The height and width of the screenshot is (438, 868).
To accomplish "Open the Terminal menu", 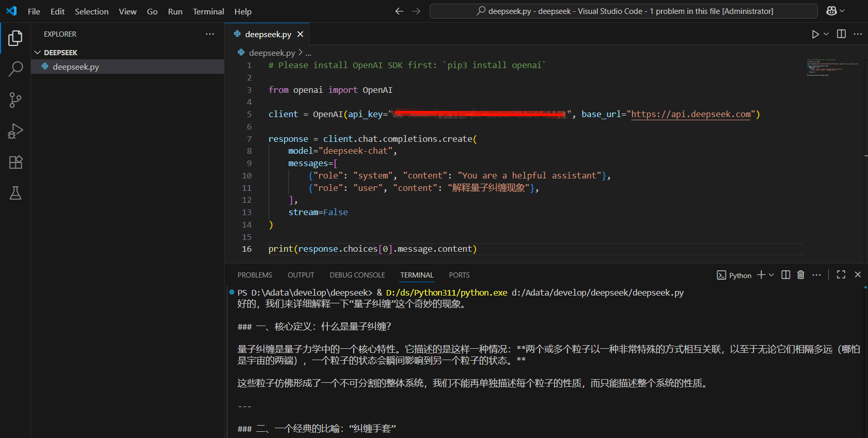I will 209,11.
